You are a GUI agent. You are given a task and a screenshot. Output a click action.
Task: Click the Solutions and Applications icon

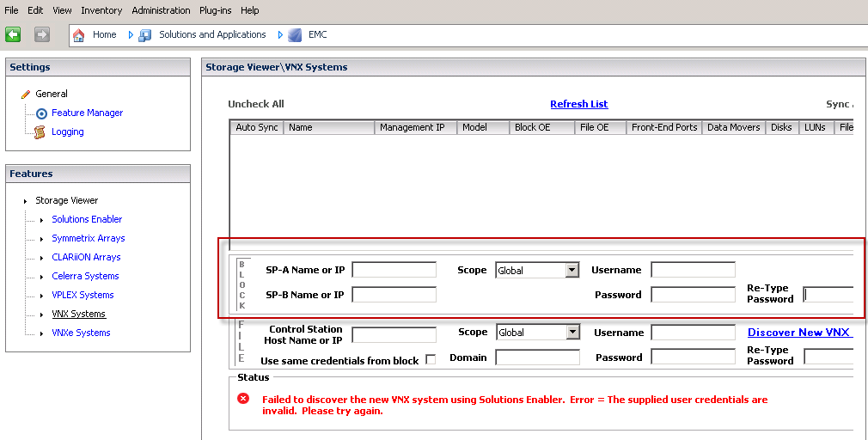(x=145, y=35)
